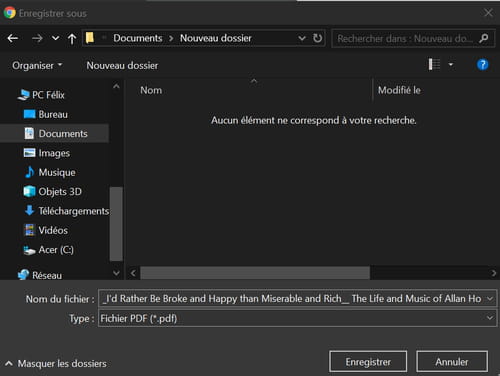Click the Musique note icon
The image size is (500, 376).
pos(30,172)
